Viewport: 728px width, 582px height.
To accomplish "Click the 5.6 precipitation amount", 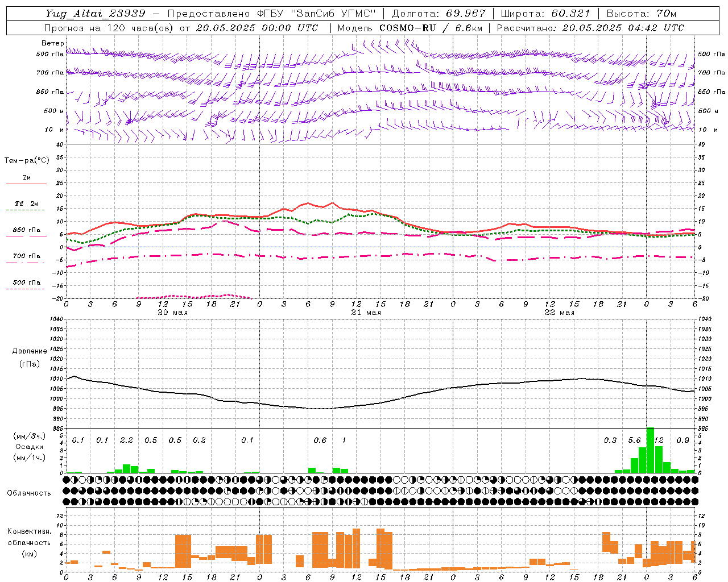I will pos(634,440).
